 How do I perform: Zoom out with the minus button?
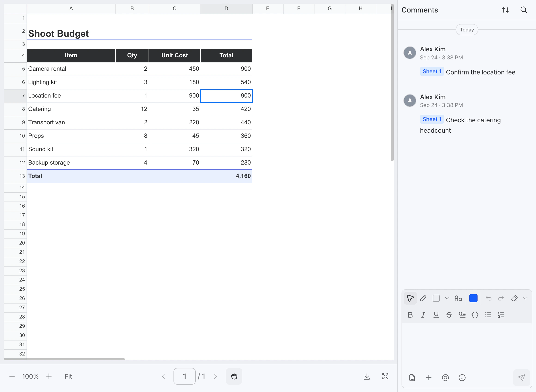tap(12, 376)
